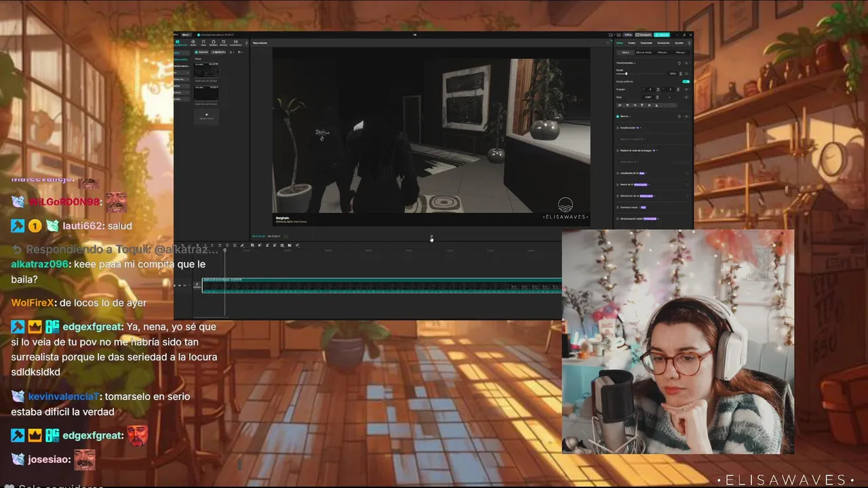Click the plus card below the media clips

[x=207, y=116]
